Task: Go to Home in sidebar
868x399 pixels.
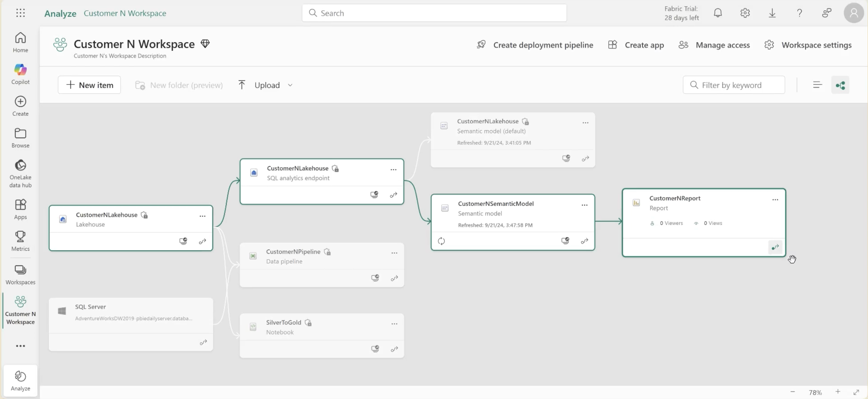Action: [20, 42]
